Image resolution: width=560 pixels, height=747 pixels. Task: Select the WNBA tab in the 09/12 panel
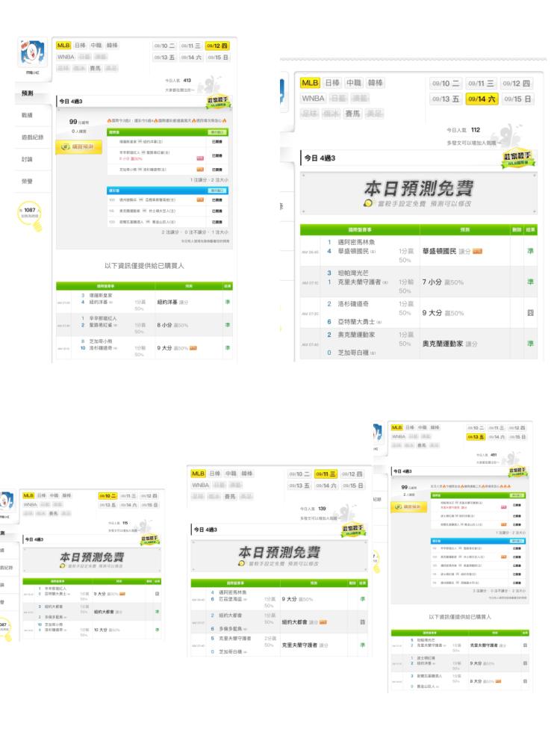click(x=66, y=57)
